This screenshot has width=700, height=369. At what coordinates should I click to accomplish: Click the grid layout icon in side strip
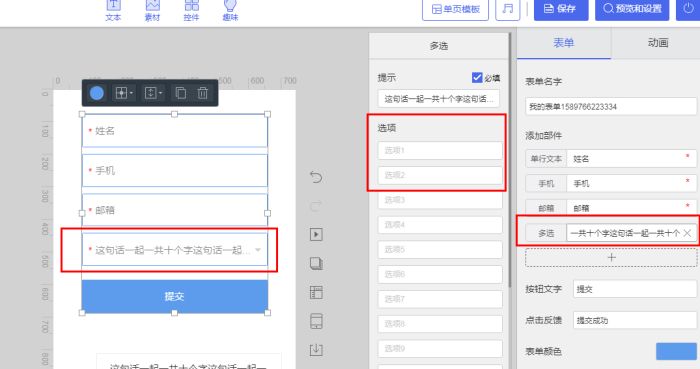[316, 292]
